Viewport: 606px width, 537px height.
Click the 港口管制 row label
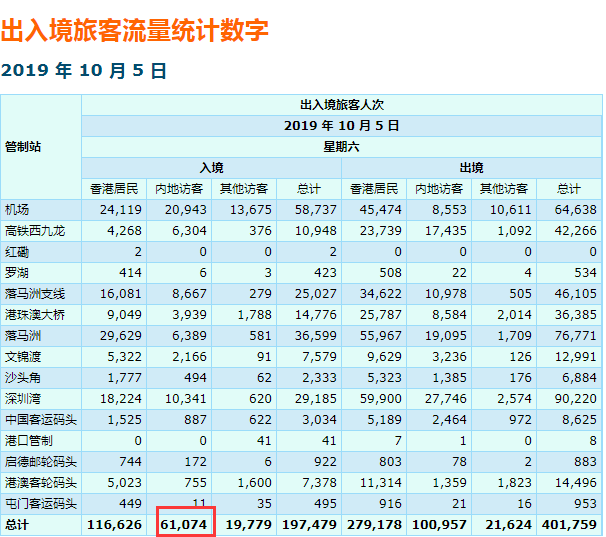coord(29,441)
